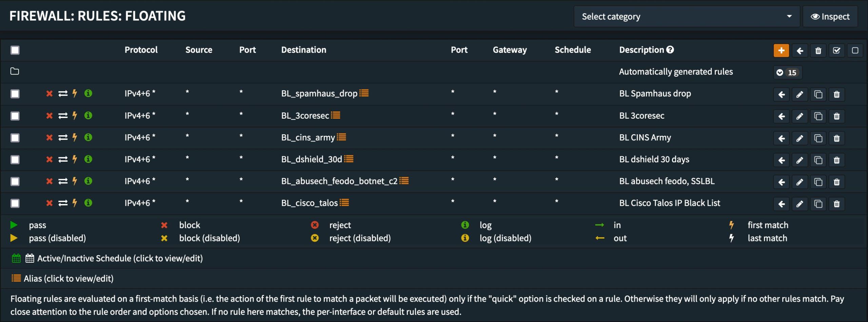Tick the checkbox for BL_cisco_talos rule
868x322 pixels.
pos(15,203)
